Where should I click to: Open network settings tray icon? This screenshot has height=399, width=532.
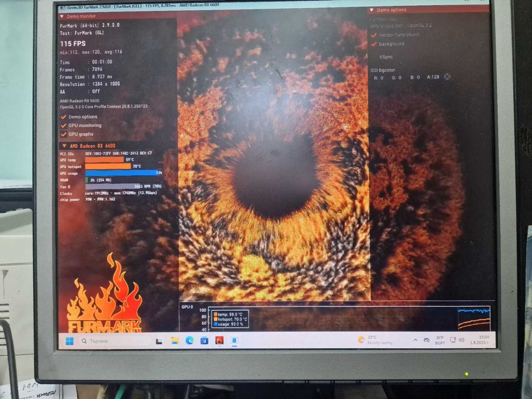[x=453, y=340]
